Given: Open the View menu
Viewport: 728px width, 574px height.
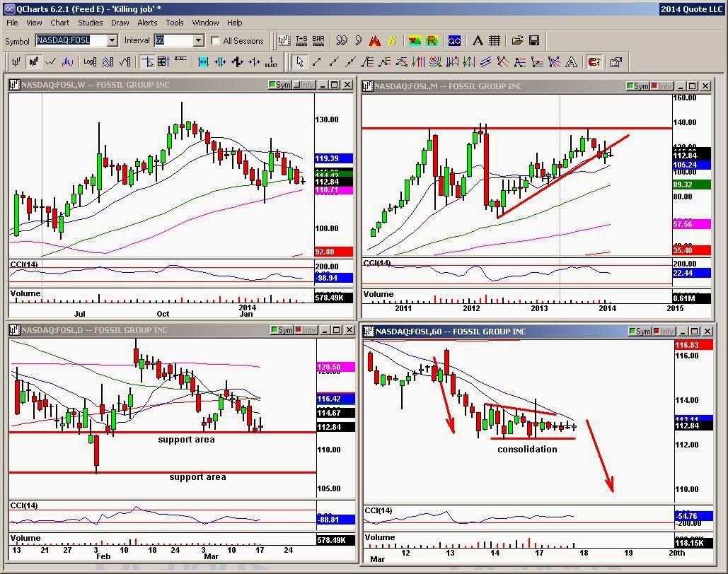Looking at the screenshot, I should (34, 23).
